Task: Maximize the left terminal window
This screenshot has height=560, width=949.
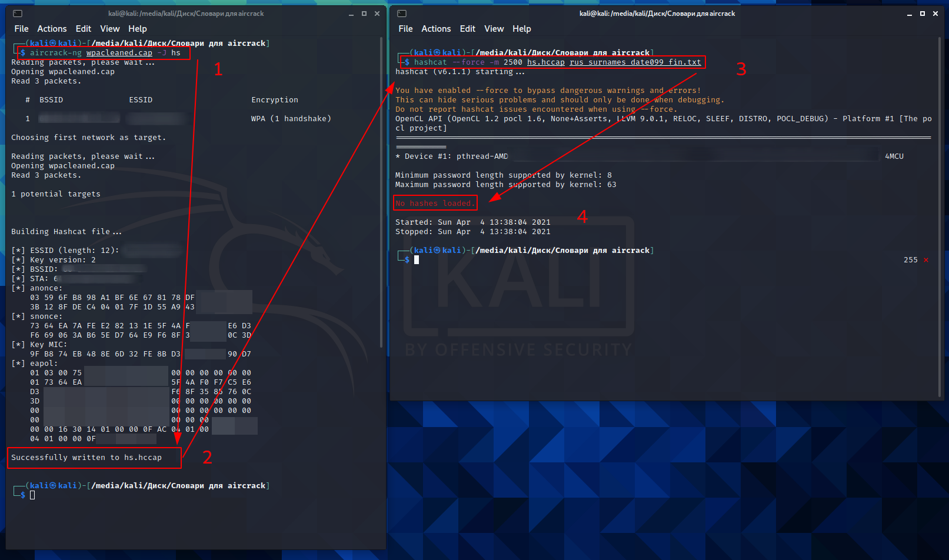Action: (364, 14)
